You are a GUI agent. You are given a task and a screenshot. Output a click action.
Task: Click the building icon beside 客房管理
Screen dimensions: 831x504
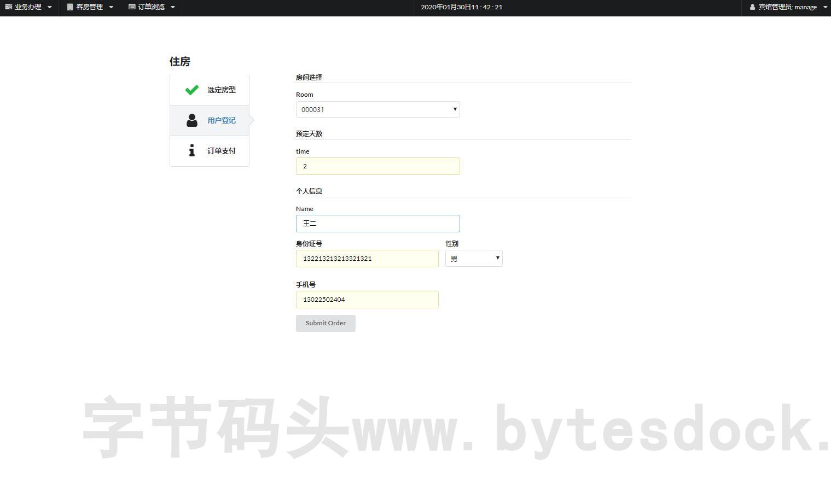click(x=70, y=7)
